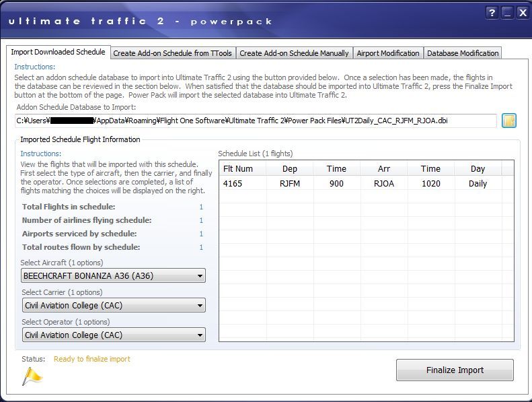The image size is (532, 402).
Task: Select the 1020 arrival time cell
Action: [x=430, y=184]
